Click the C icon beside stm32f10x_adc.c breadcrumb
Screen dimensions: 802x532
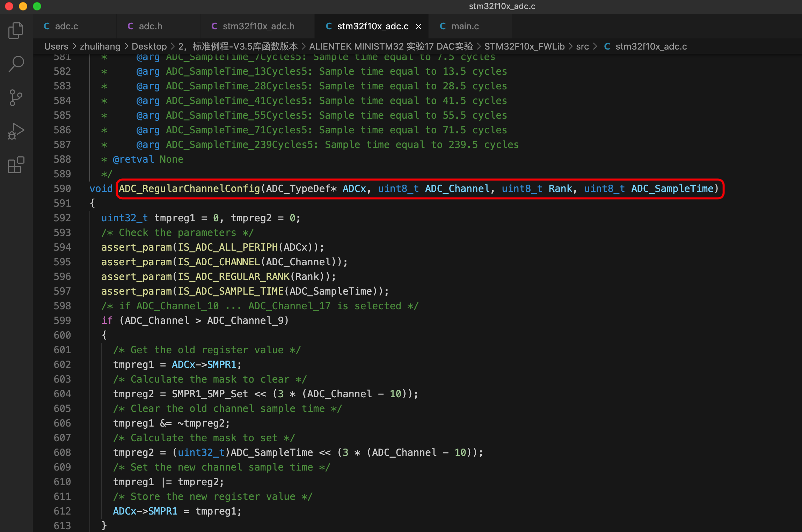[607, 46]
